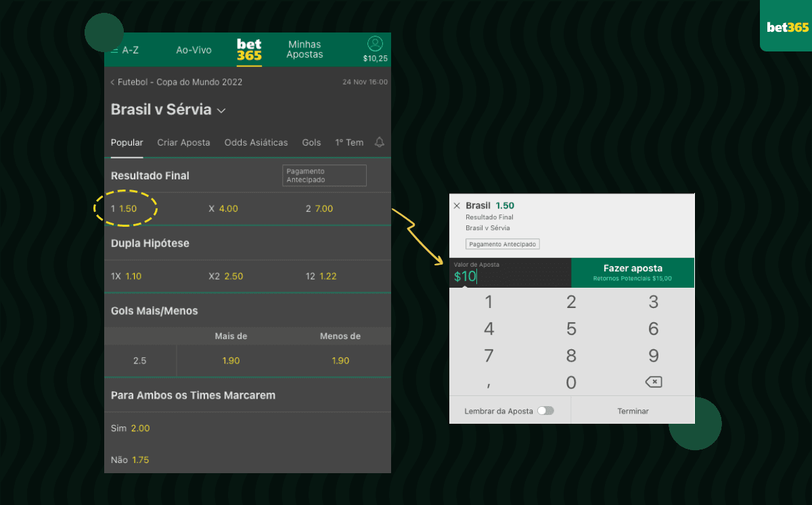Click Fazer aposta button

(x=633, y=273)
